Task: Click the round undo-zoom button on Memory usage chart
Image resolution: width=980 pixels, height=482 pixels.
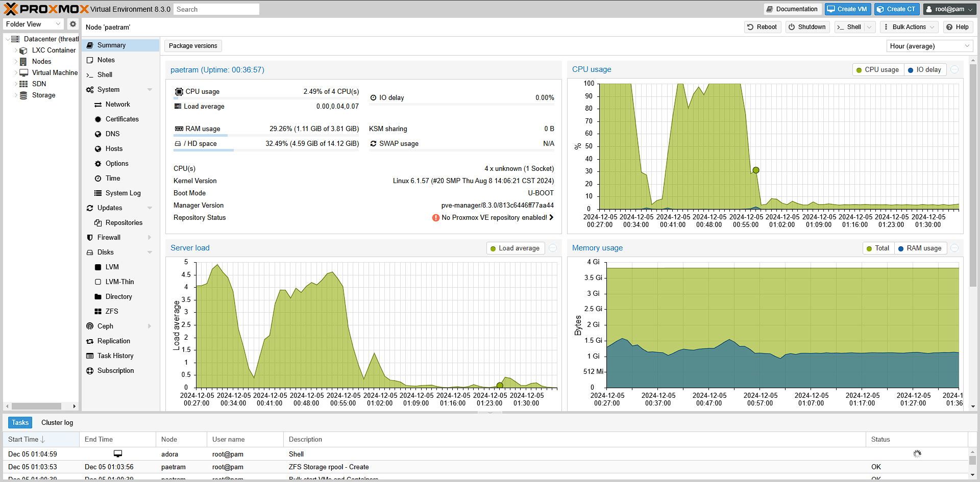Action: (x=954, y=248)
